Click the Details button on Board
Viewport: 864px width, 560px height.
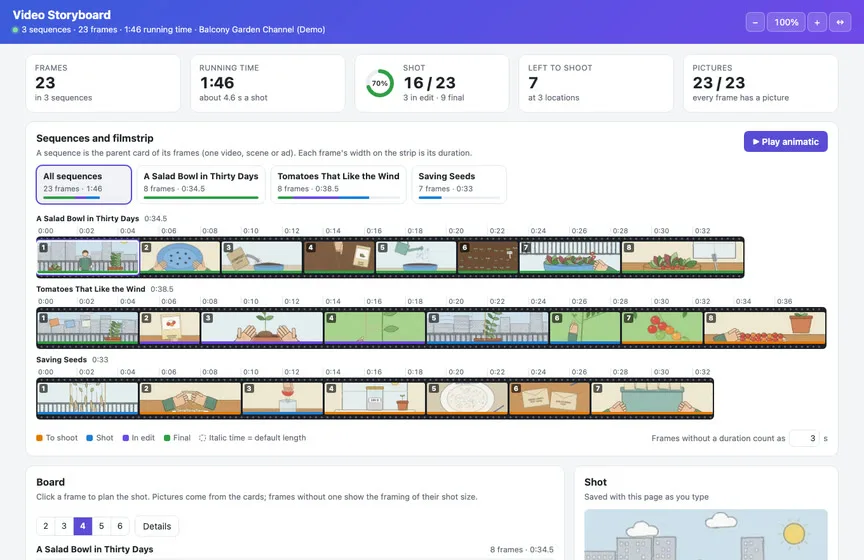[x=157, y=526]
